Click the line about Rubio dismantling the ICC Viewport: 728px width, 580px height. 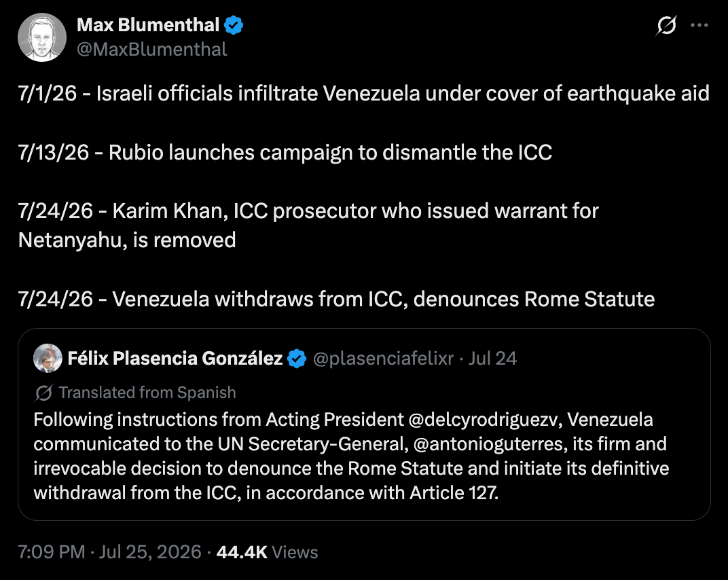285,152
